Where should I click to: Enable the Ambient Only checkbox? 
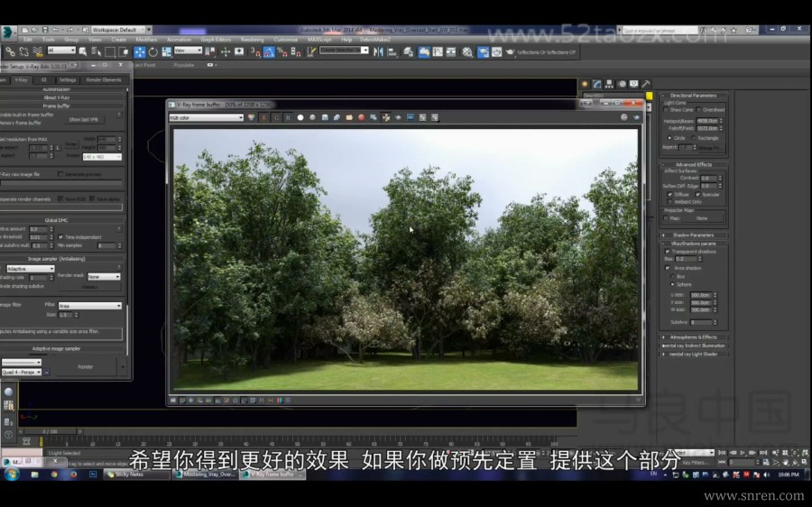pyautogui.click(x=669, y=201)
